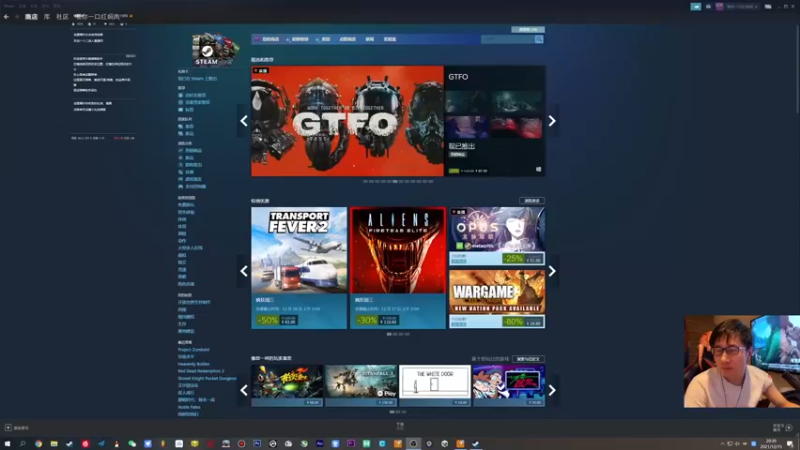Click the Steam gift cards image

tap(215, 49)
